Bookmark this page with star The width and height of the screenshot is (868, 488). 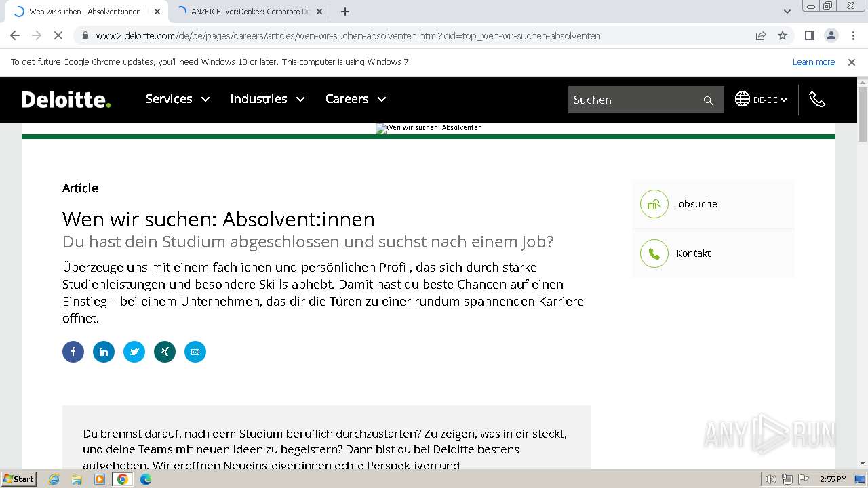[x=783, y=35]
